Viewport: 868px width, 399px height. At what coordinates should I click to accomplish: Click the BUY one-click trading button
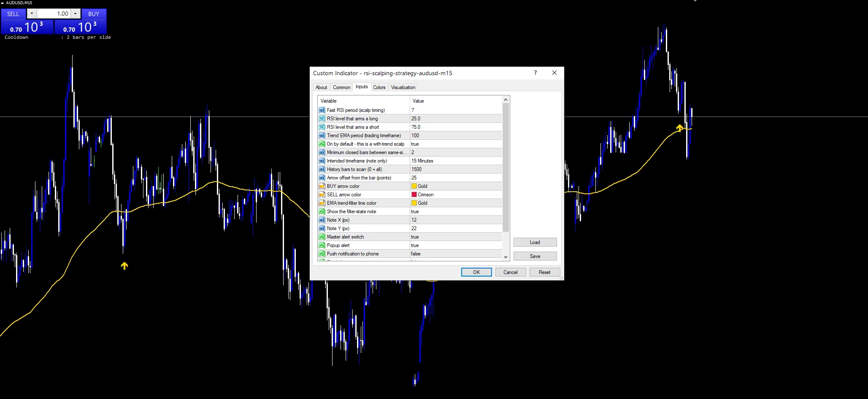(x=94, y=14)
